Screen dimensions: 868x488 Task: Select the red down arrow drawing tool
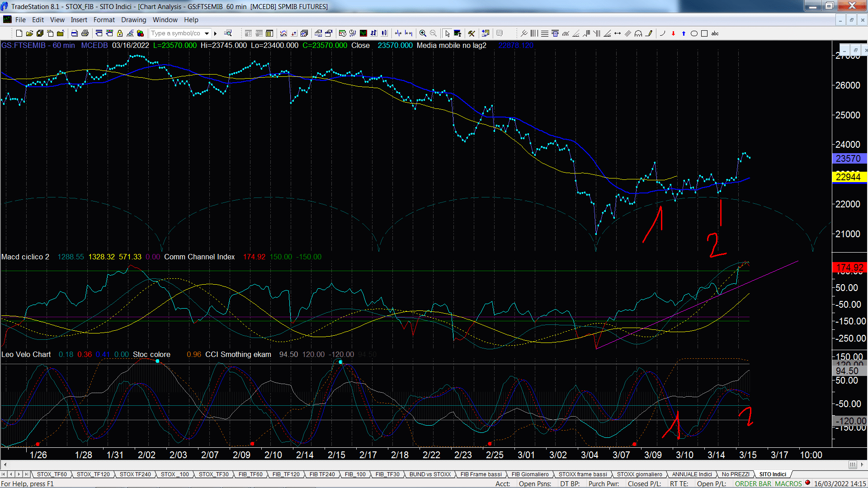click(x=673, y=33)
